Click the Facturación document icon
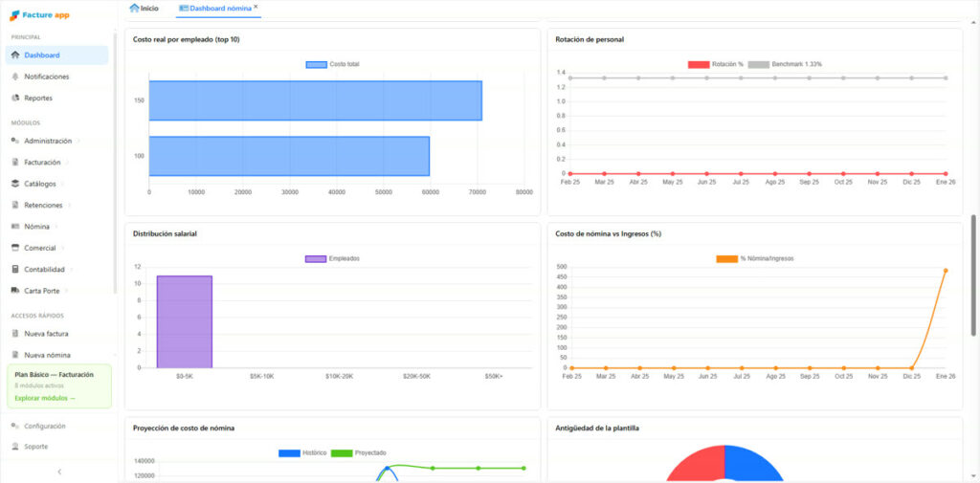The image size is (980, 483). [x=15, y=163]
